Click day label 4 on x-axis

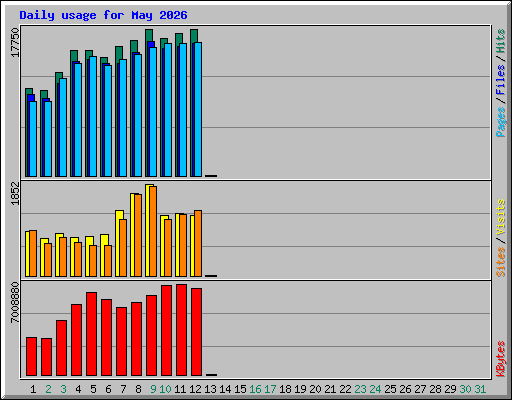tap(78, 389)
